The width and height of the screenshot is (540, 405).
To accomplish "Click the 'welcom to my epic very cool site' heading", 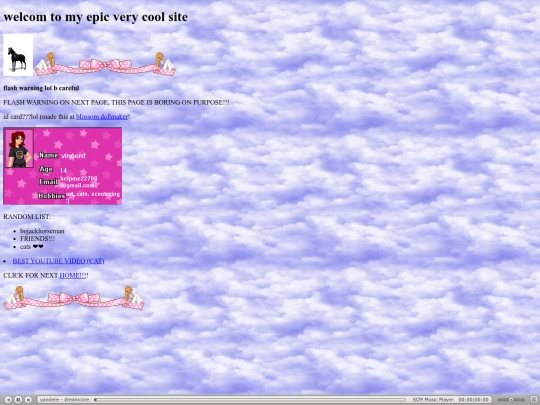I will point(95,17).
